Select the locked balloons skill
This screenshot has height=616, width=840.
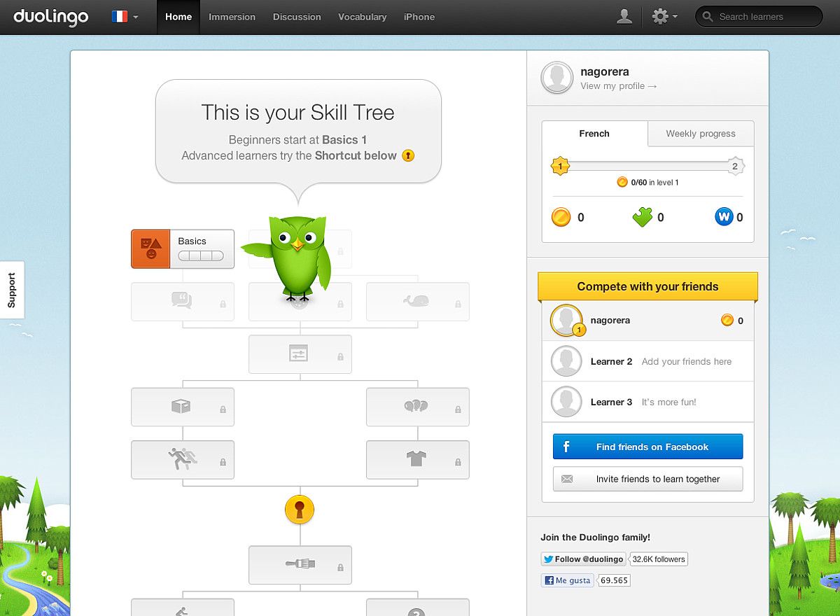418,407
